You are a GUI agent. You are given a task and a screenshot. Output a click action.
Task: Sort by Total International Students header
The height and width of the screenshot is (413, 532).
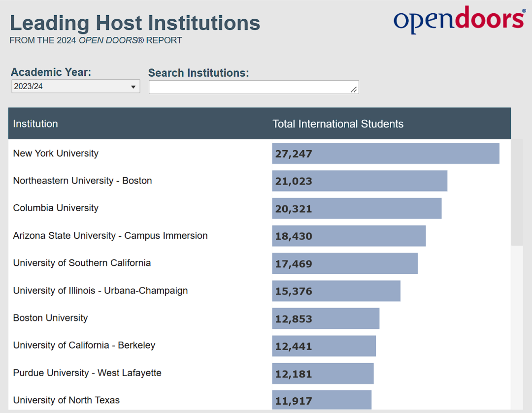[x=337, y=124]
